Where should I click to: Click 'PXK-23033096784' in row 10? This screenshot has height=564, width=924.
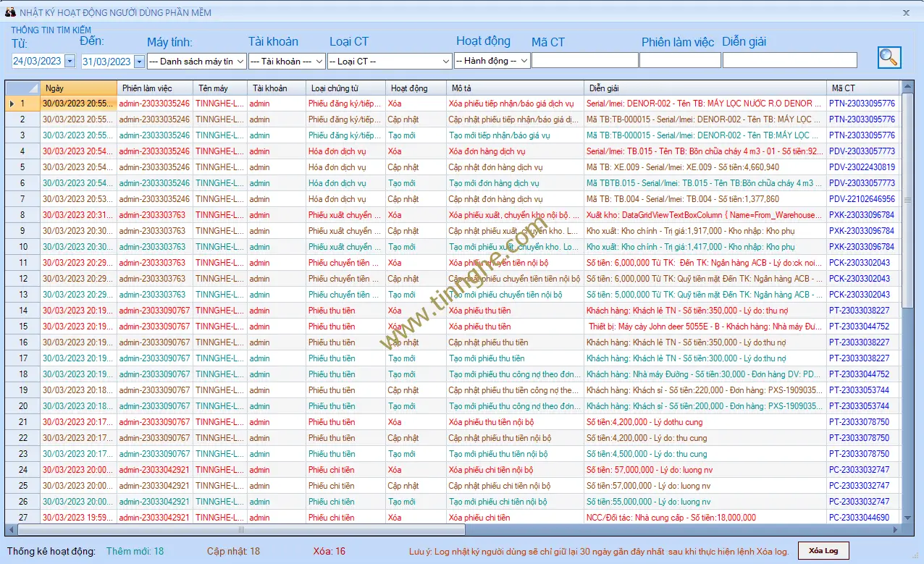click(x=862, y=247)
